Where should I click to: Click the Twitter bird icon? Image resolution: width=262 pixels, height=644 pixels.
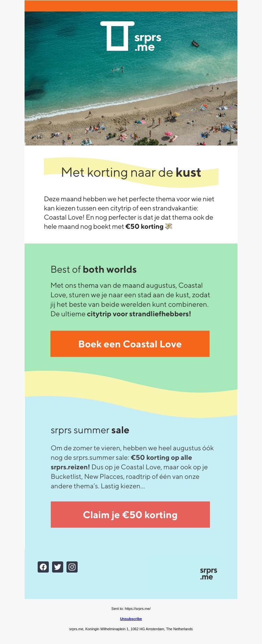(58, 567)
